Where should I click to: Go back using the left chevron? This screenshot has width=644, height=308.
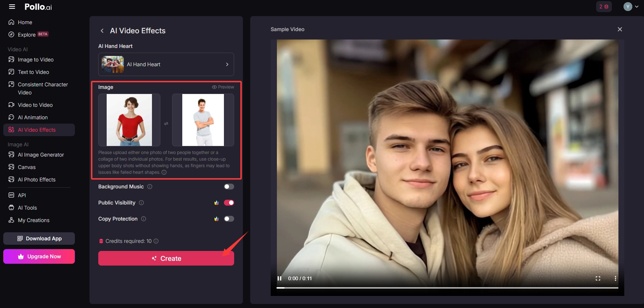(x=102, y=31)
